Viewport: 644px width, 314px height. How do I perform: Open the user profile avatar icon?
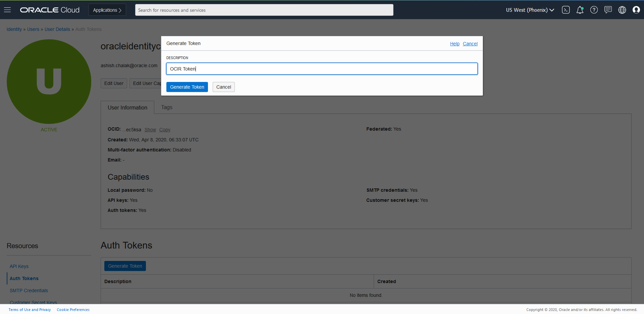point(636,10)
